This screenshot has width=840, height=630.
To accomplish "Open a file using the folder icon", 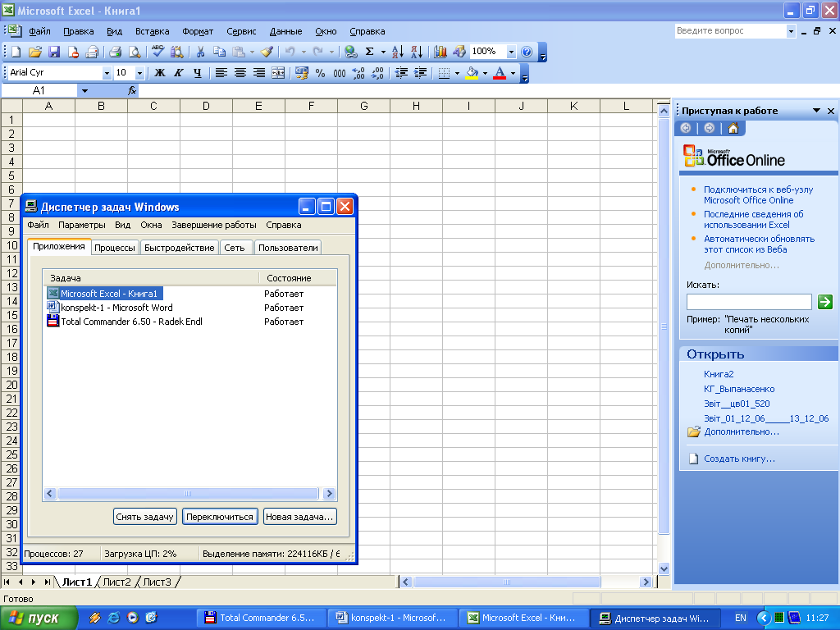I will click(x=35, y=52).
